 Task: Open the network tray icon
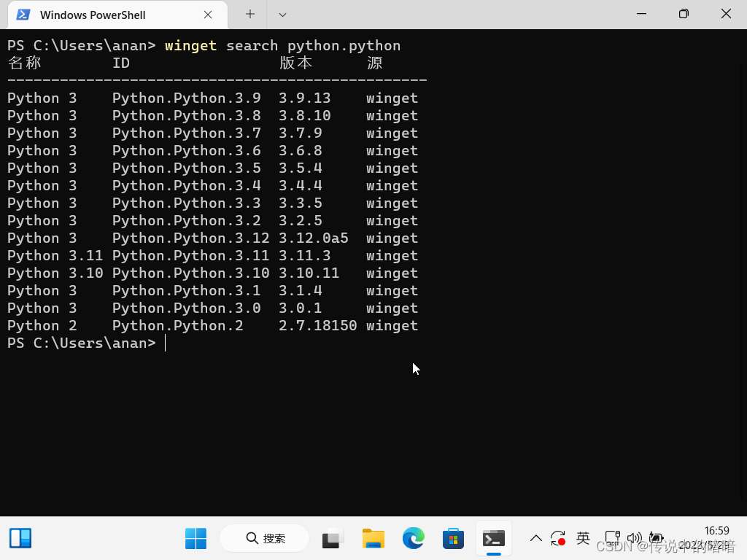tap(613, 539)
